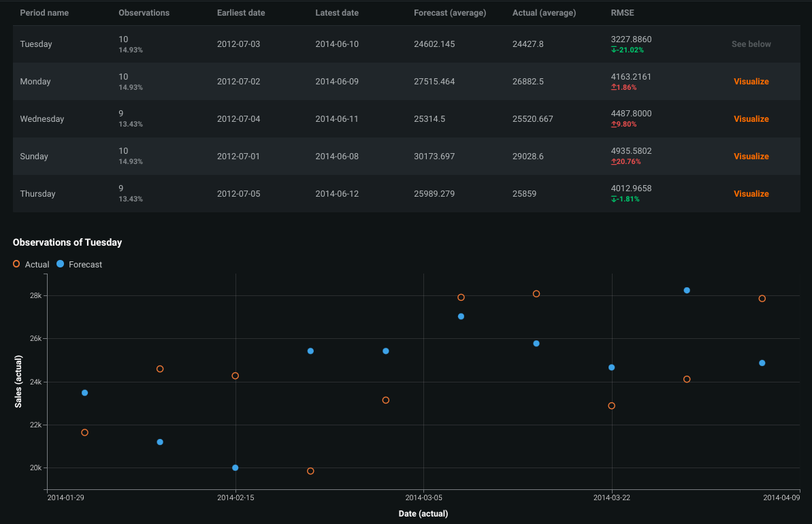Click red up arrow in Sunday RMSE

[614, 162]
